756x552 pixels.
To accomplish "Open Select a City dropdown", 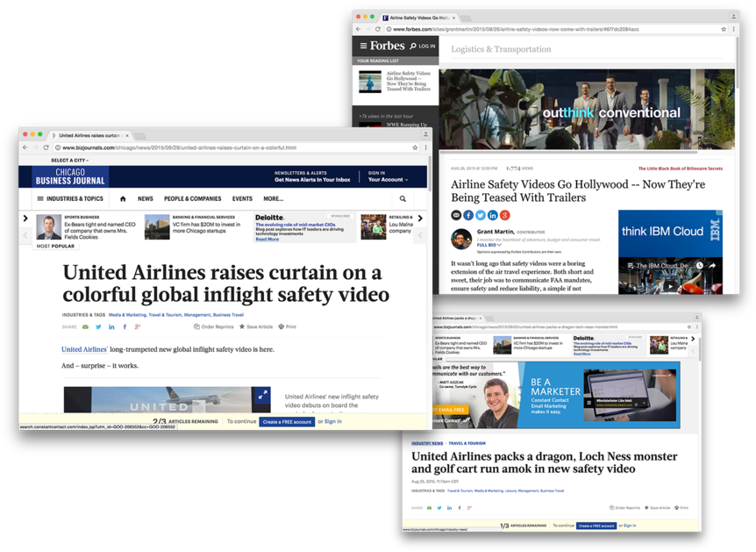I will click(70, 161).
